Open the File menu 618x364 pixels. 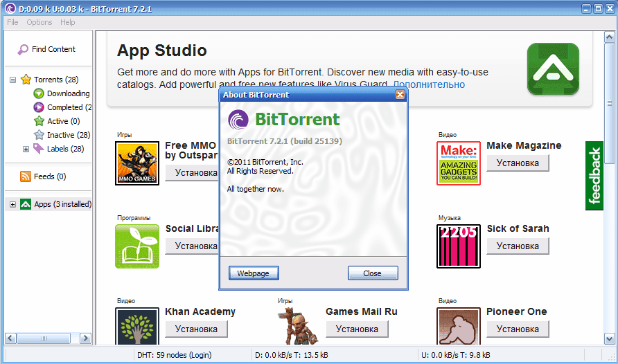point(12,22)
